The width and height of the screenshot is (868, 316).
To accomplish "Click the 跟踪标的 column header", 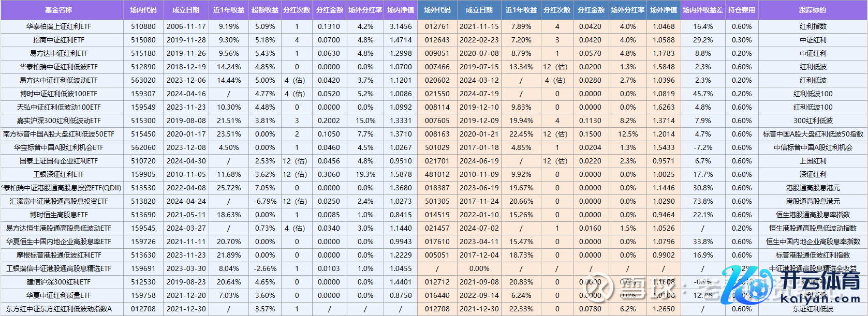I will point(813,10).
